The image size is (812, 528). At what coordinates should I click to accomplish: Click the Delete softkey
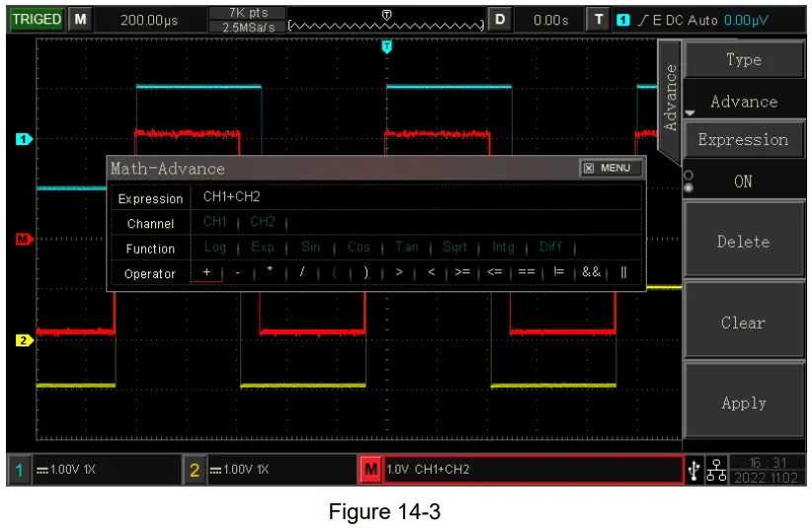click(x=744, y=241)
